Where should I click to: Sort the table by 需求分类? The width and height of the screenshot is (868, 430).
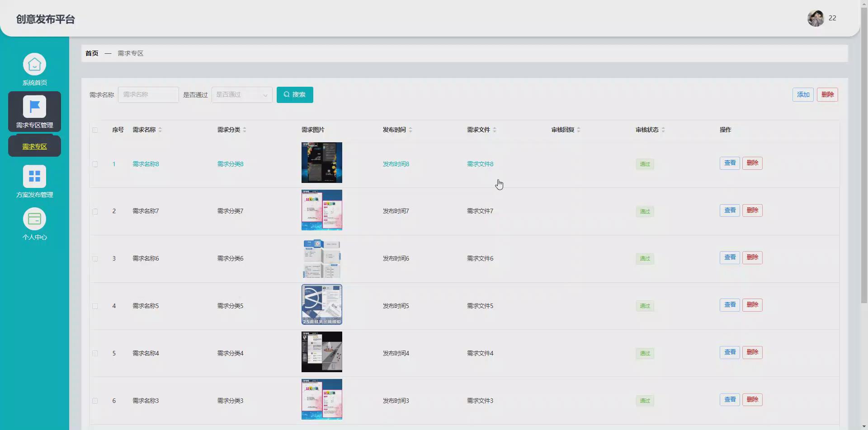click(245, 130)
